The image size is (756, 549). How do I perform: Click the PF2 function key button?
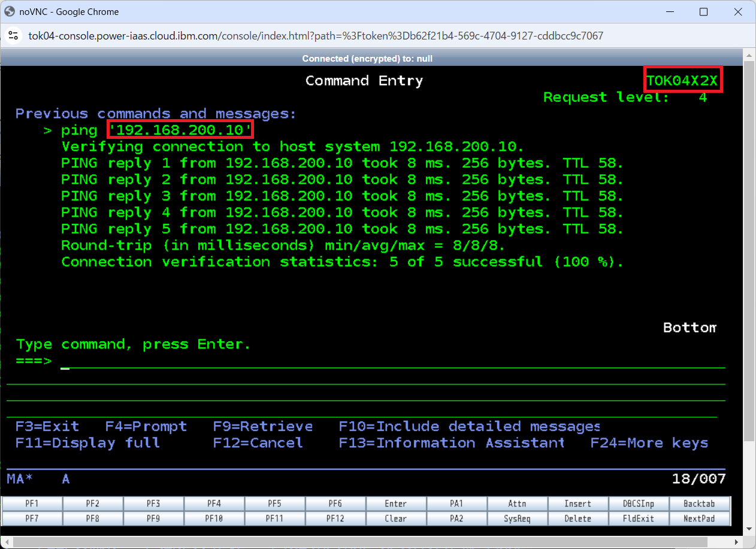[x=93, y=503]
